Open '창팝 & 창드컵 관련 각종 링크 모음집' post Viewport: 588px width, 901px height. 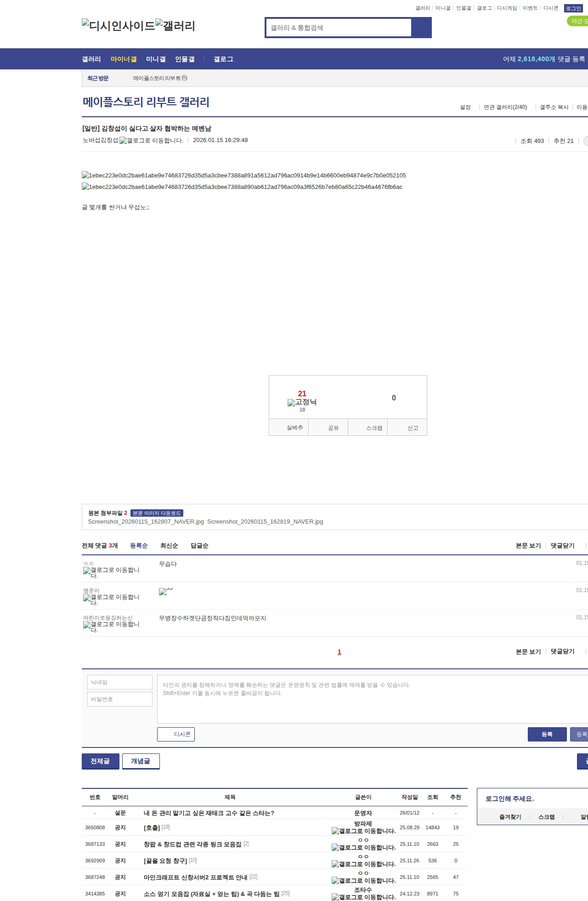pyautogui.click(x=192, y=844)
